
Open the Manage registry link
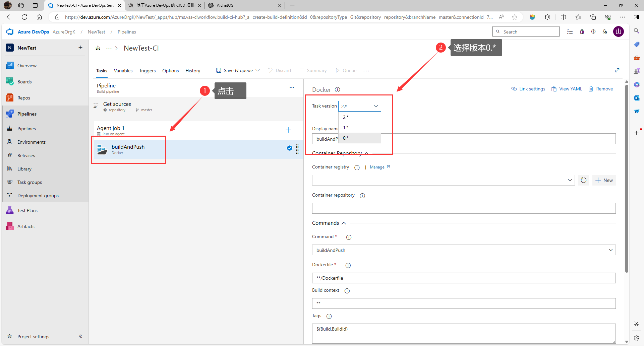[380, 167]
